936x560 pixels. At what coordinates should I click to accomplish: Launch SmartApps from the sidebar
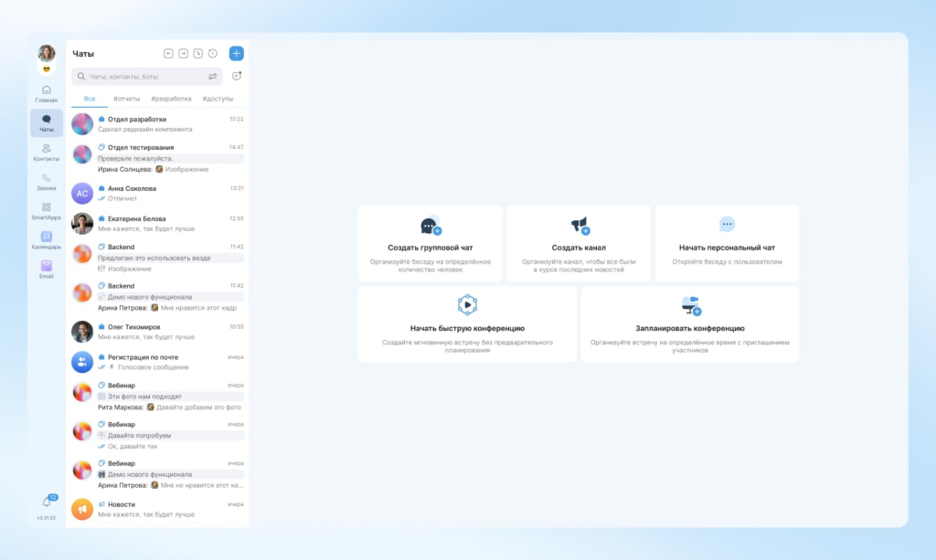point(46,209)
